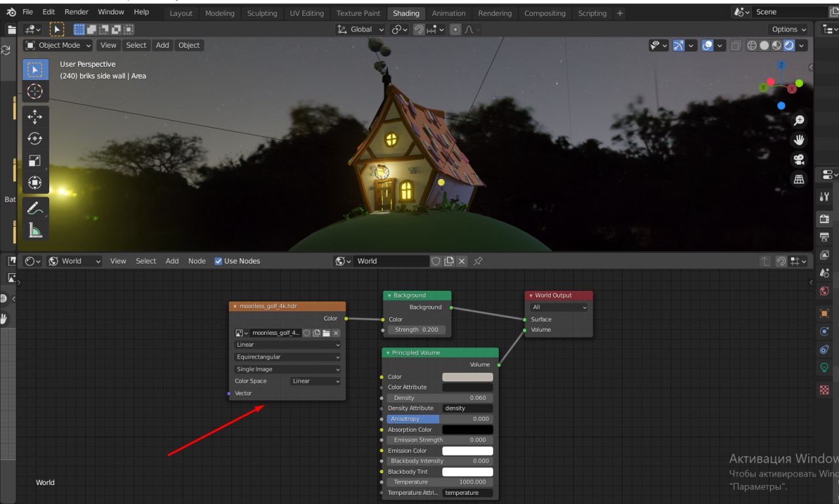Open the Render menu
The height and width of the screenshot is (504, 839).
(76, 12)
